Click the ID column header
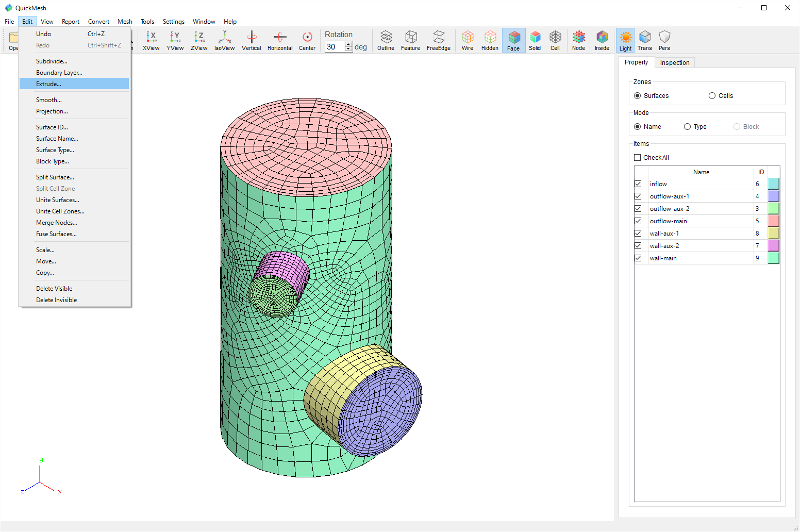 [x=761, y=172]
